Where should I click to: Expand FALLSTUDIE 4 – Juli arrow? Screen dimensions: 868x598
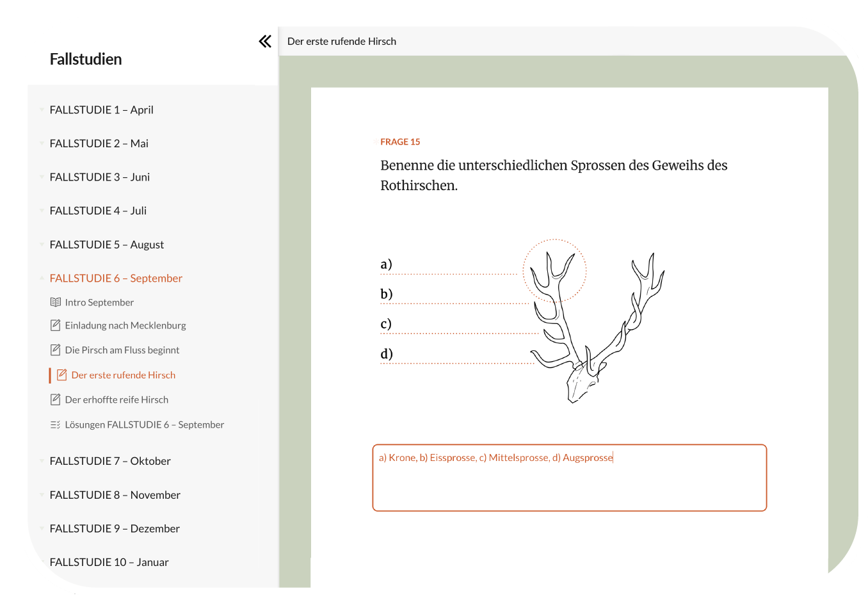[x=42, y=210]
